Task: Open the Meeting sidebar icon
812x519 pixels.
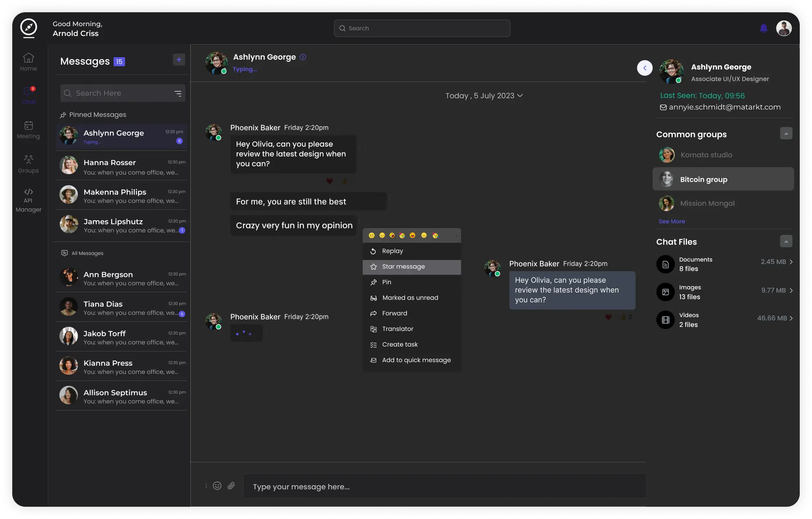Action: [x=29, y=130]
